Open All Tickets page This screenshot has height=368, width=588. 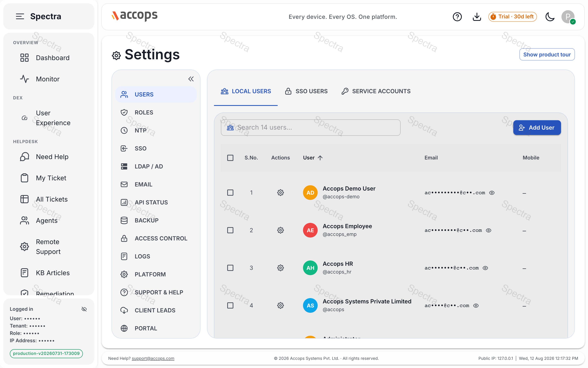tap(49, 199)
